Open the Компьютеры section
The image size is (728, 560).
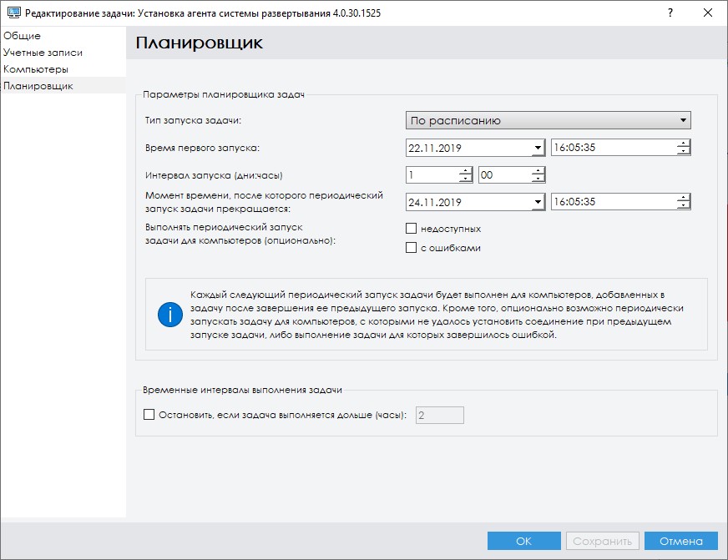(63, 69)
